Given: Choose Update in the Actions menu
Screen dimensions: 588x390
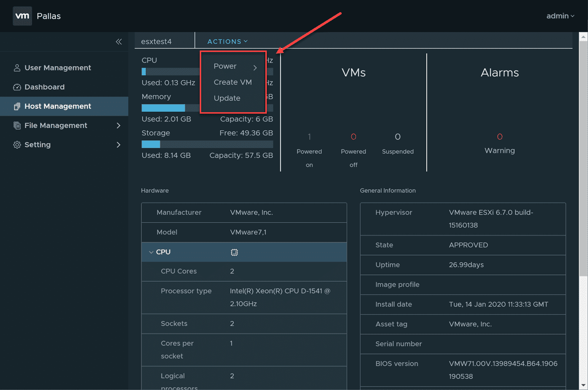Looking at the screenshot, I should [x=227, y=99].
